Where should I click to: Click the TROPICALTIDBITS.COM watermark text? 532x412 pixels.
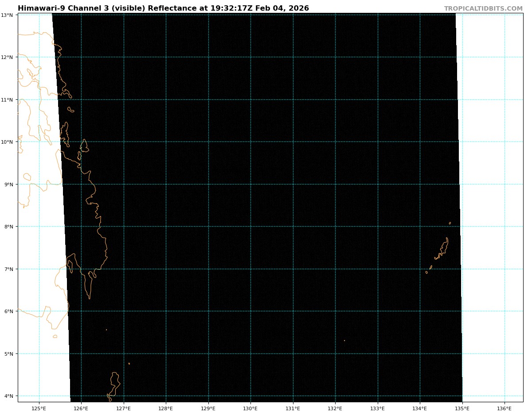[483, 8]
